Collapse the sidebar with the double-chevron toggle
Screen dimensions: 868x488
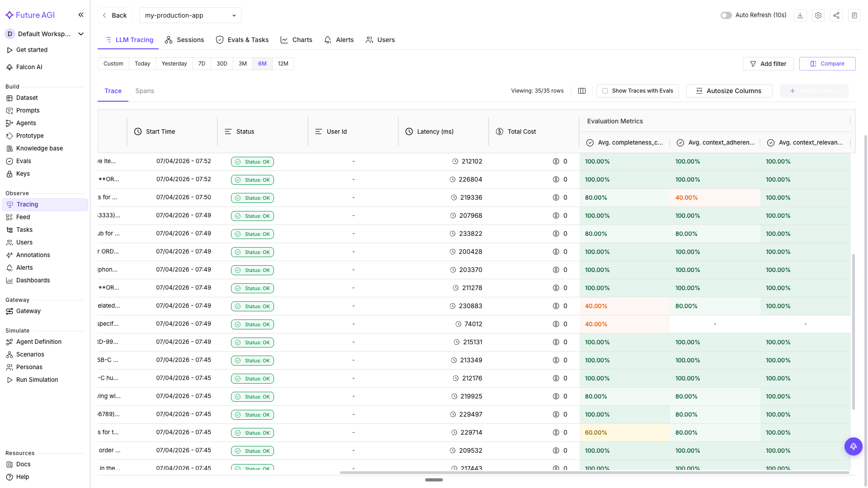[81, 14]
